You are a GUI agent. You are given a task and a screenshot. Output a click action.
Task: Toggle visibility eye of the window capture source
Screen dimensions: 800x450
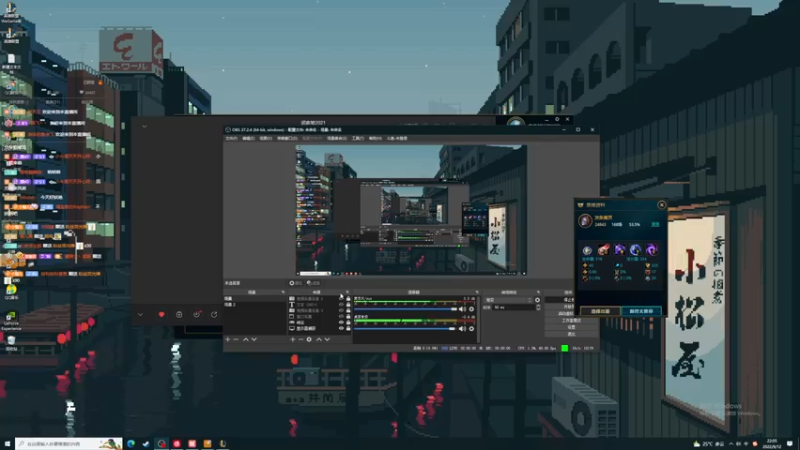pos(341,316)
